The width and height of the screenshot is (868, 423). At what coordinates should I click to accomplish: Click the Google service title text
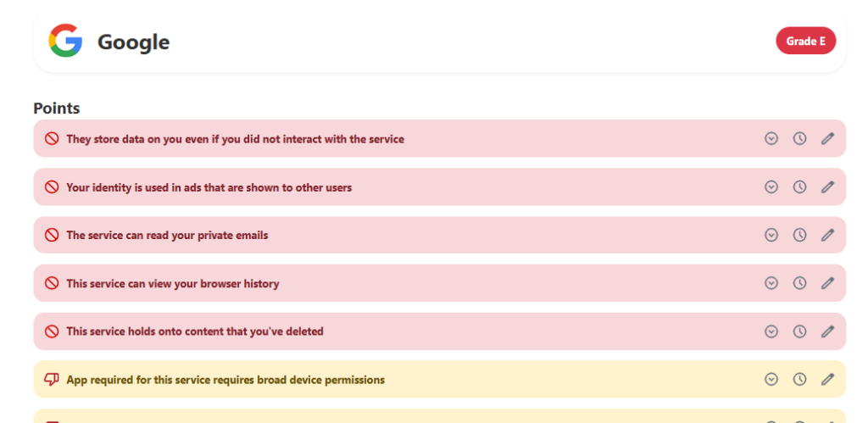133,42
